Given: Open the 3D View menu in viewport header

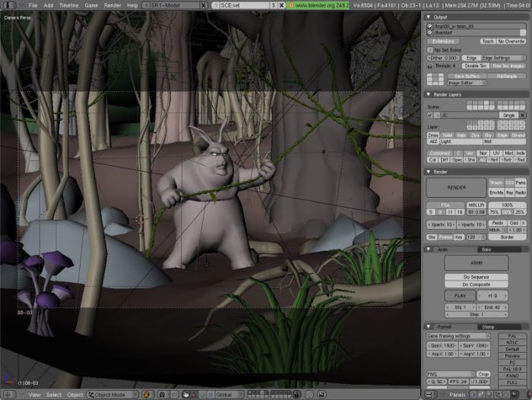Looking at the screenshot, I should coord(34,395).
